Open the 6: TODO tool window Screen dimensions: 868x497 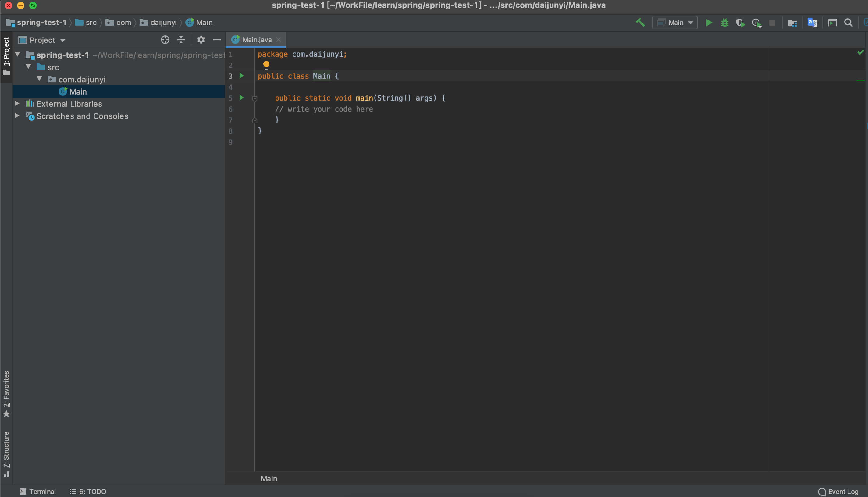click(x=88, y=491)
